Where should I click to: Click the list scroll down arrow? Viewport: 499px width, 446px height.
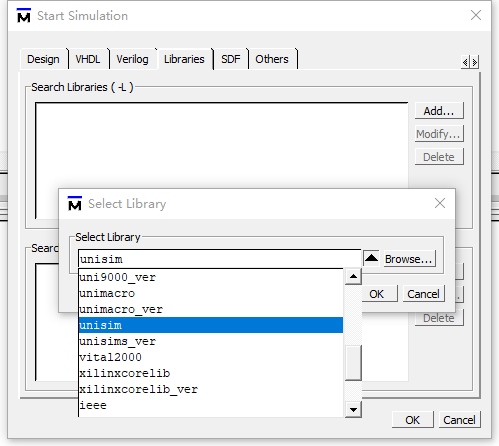(353, 409)
